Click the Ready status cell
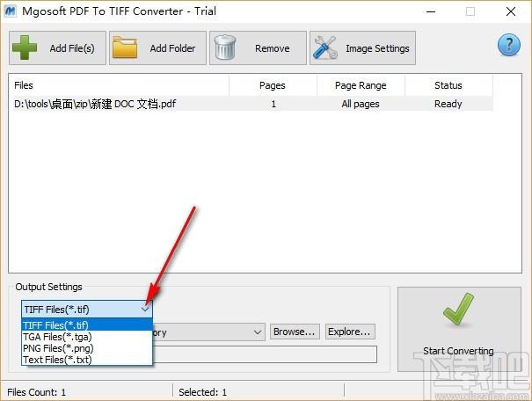 click(x=448, y=104)
